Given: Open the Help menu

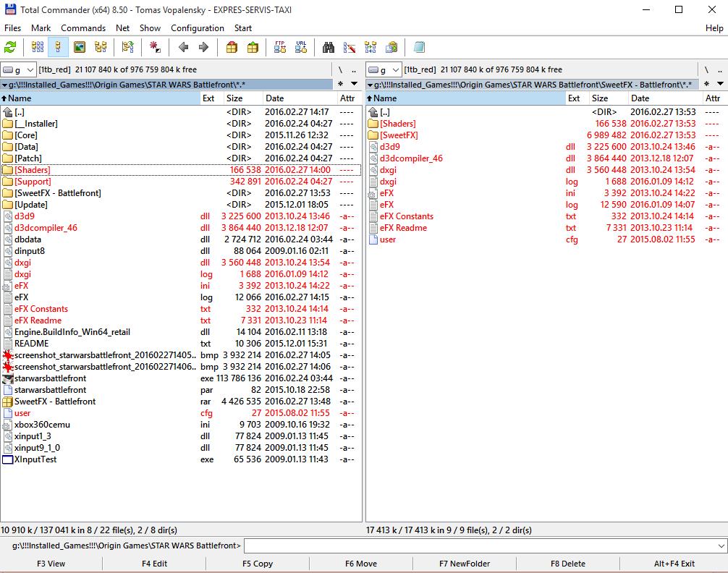Looking at the screenshot, I should point(714,28).
